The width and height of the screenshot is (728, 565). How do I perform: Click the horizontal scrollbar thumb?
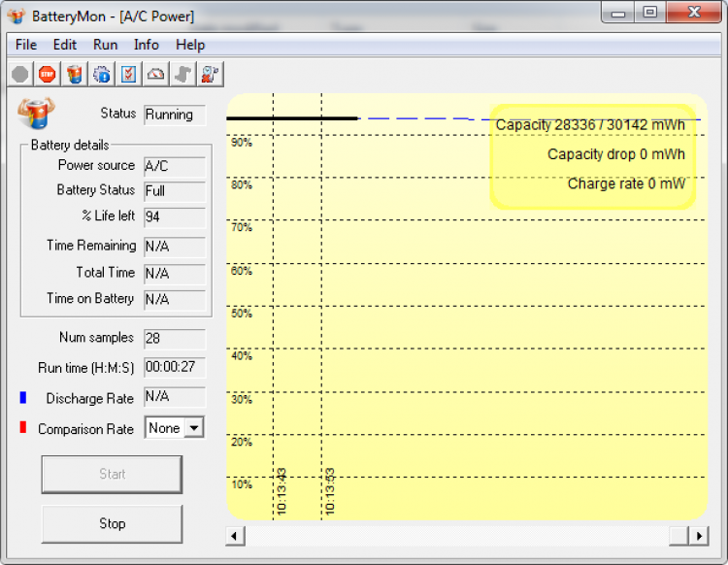[x=678, y=536]
